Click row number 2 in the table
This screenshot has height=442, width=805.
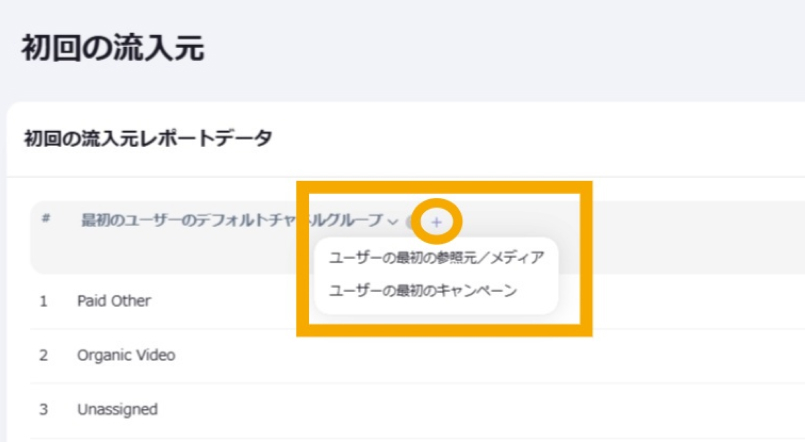tap(44, 355)
